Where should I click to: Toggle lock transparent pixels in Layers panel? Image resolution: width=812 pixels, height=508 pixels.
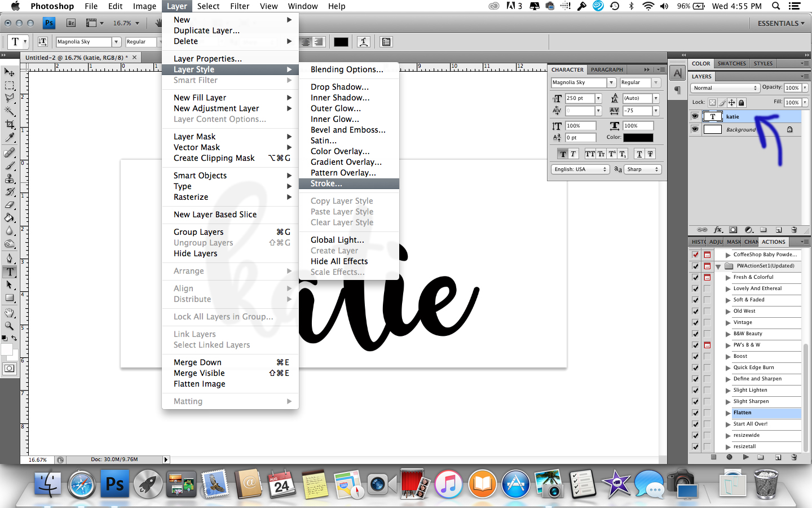pos(712,102)
